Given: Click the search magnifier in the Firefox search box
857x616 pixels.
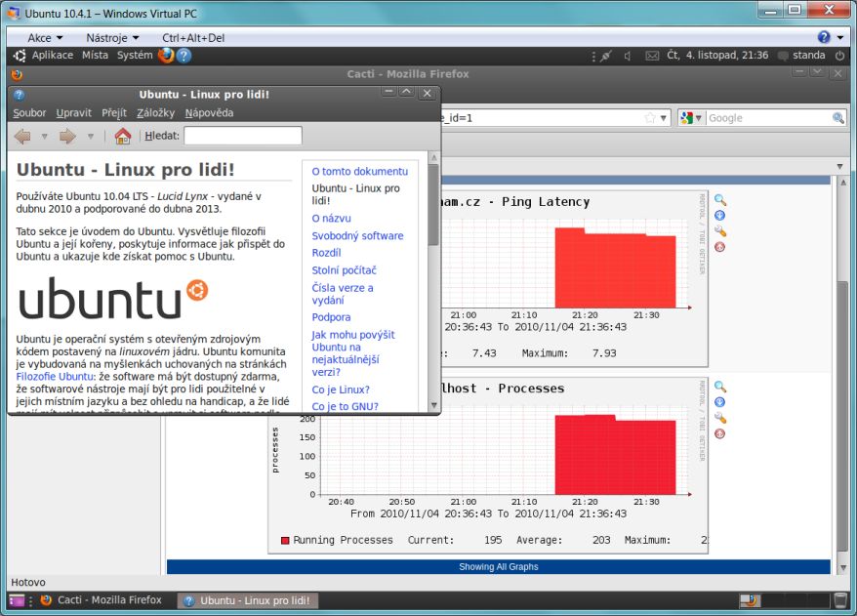Looking at the screenshot, I should pos(837,118).
